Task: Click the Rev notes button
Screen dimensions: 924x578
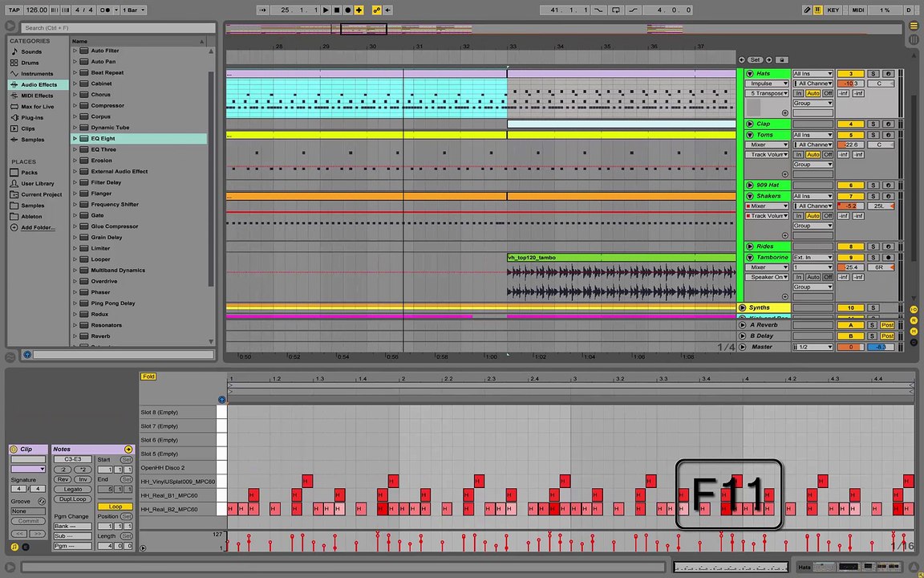Action: (63, 479)
